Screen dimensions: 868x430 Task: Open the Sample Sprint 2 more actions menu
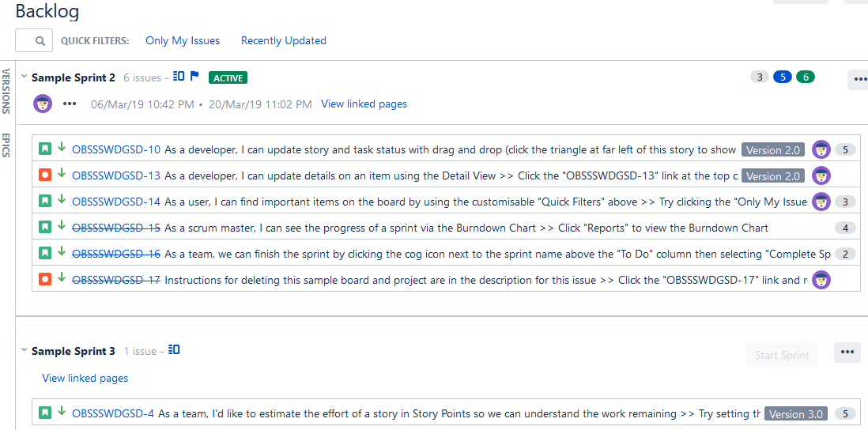pos(859,79)
